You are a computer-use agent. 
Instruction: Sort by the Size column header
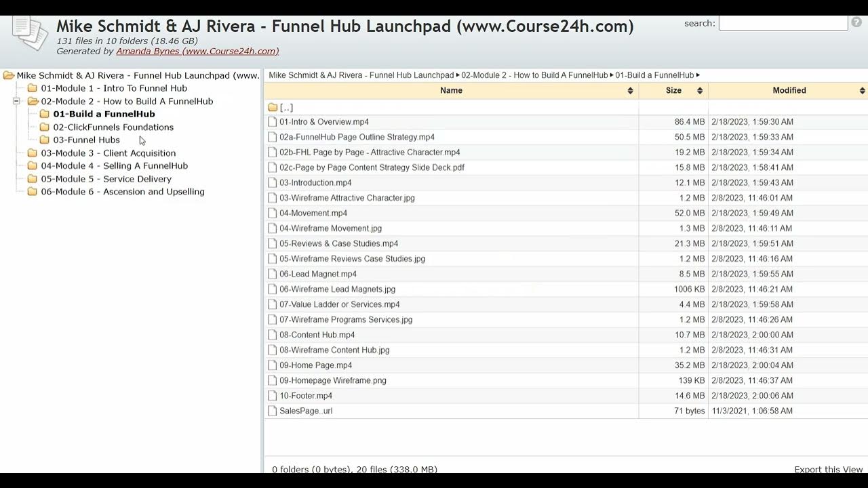(673, 91)
